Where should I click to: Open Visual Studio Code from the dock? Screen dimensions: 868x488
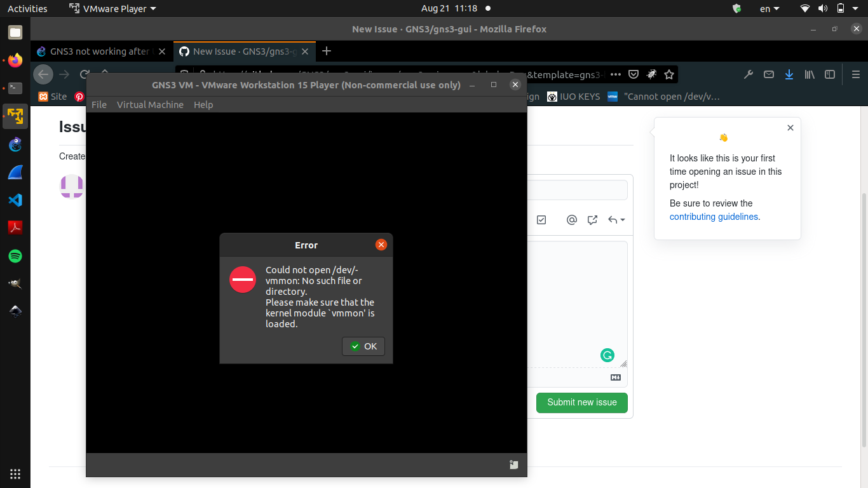click(x=15, y=200)
